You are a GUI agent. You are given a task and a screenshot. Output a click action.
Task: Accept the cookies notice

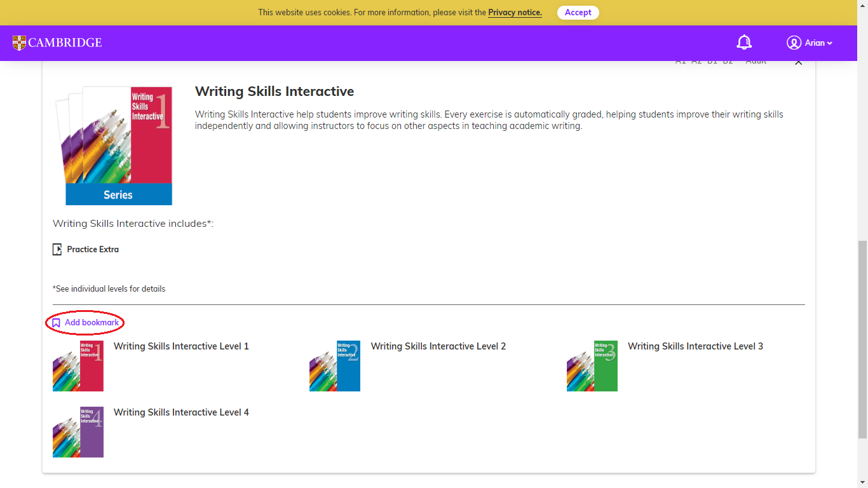pyautogui.click(x=578, y=13)
